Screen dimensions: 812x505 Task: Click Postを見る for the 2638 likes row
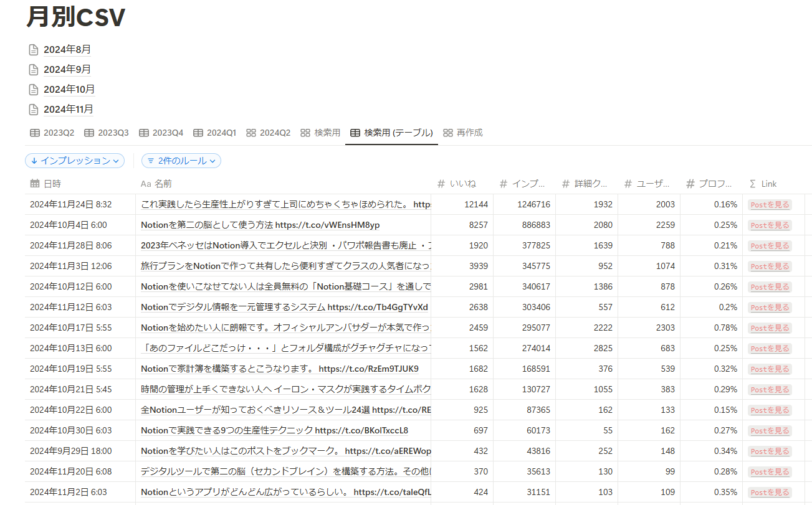tap(770, 307)
